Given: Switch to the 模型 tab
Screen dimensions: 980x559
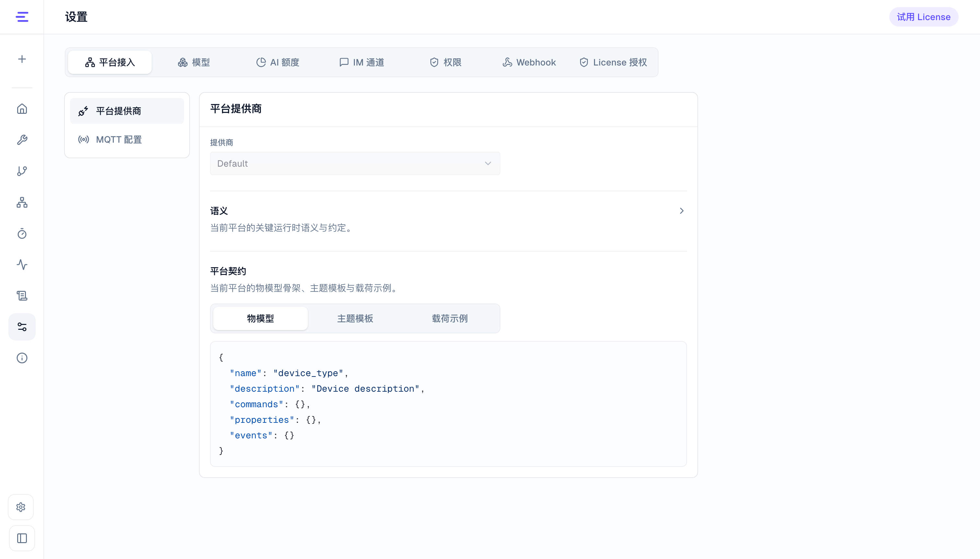Looking at the screenshot, I should [x=194, y=62].
